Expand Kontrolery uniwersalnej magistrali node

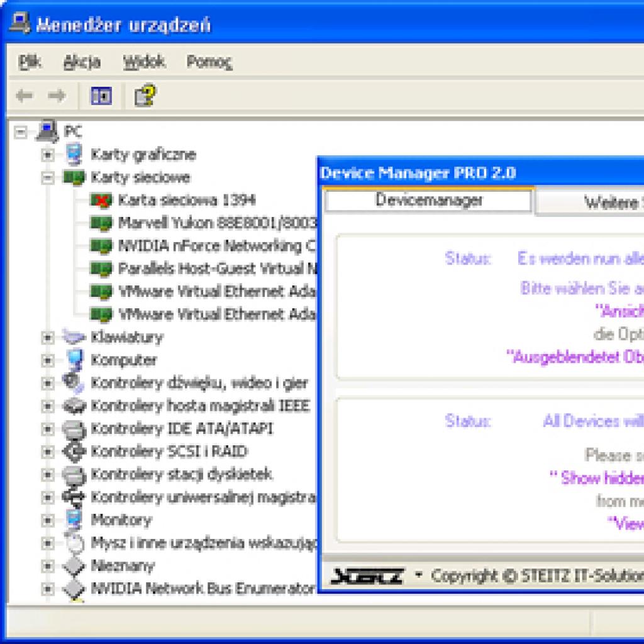tap(48, 497)
